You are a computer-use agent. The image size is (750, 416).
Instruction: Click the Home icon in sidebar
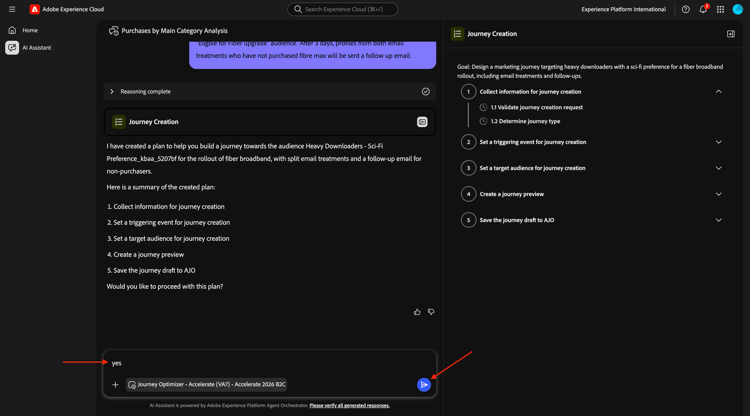[12, 30]
